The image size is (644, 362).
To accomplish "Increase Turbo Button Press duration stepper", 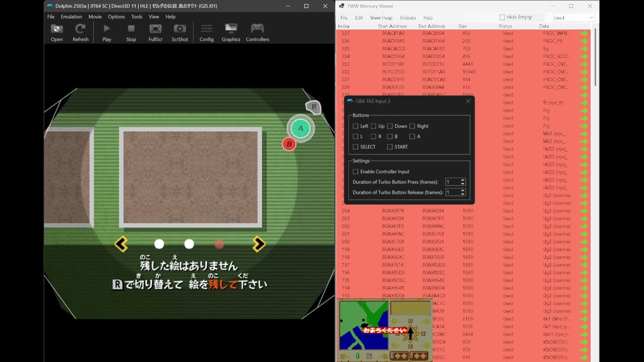I will coord(463,180).
